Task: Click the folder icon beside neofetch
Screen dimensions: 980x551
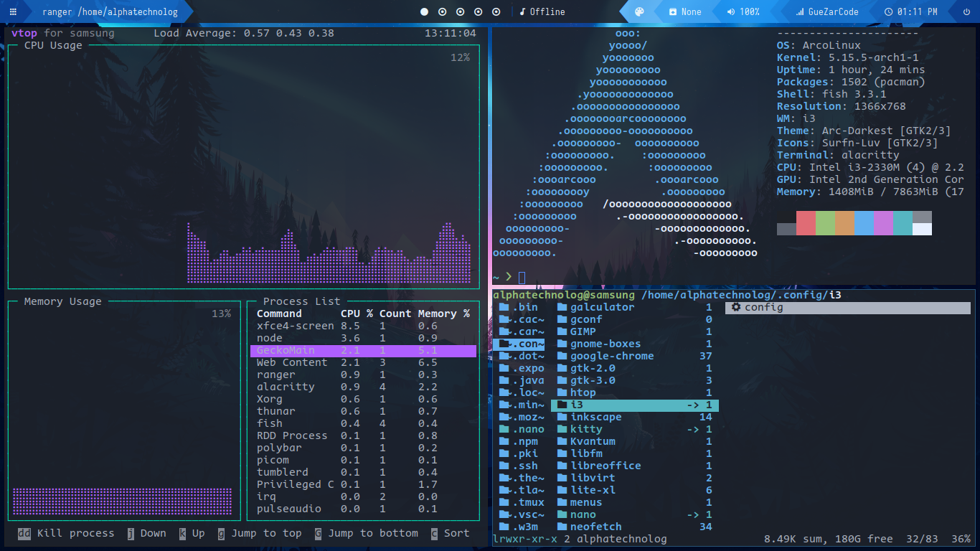Action: click(x=562, y=527)
